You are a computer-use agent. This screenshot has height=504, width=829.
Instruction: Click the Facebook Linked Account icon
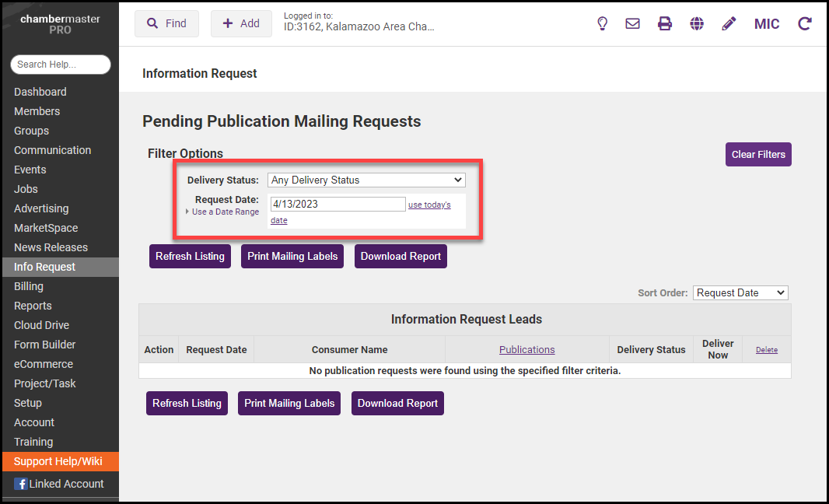click(21, 484)
